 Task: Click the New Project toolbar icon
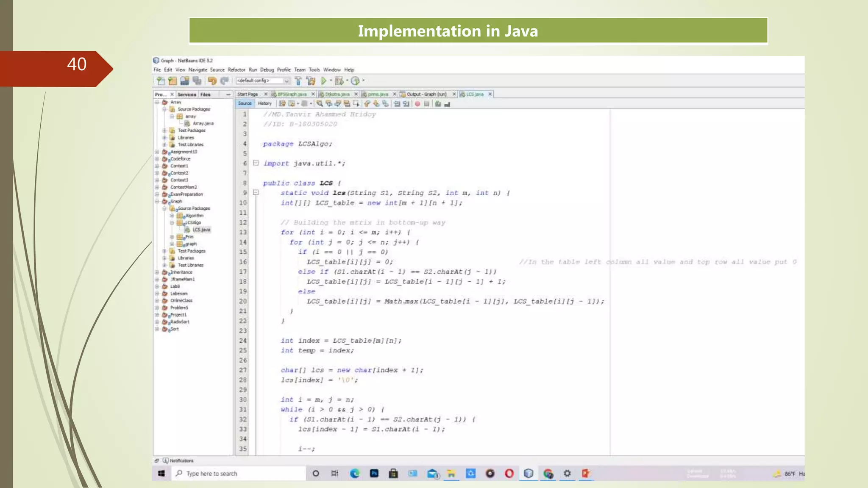[172, 80]
